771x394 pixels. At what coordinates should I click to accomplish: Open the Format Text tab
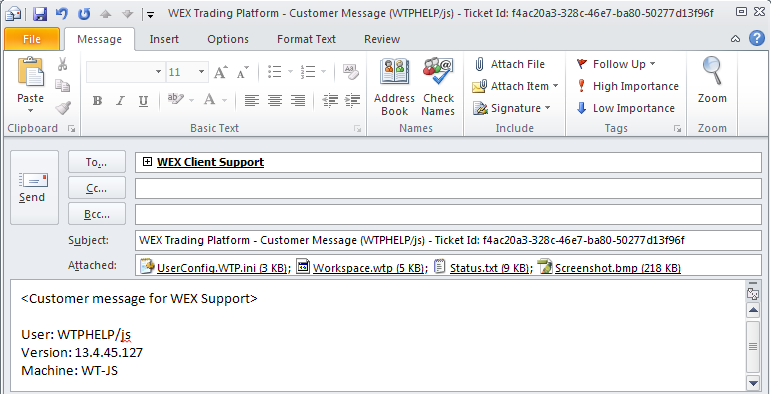point(306,39)
